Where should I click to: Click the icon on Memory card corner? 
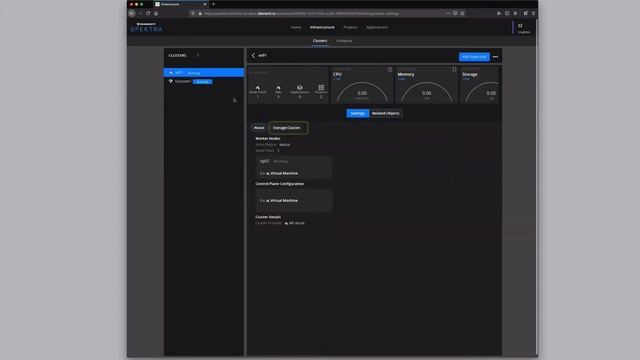click(x=454, y=69)
